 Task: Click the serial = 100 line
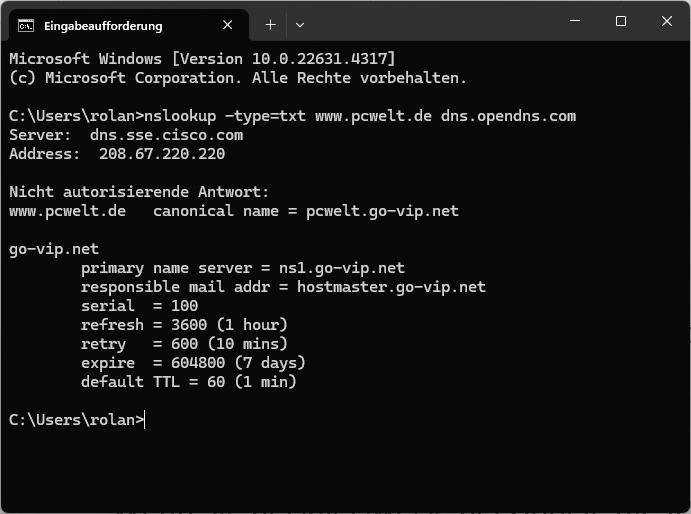(139, 306)
